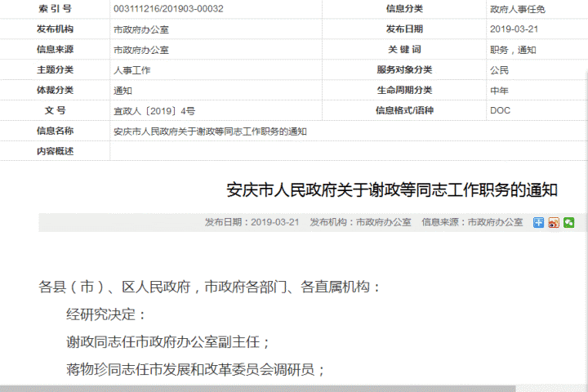Click document number 宜政人〔2019〕4号
Viewport: 588px width, 392px height.
coord(154,111)
